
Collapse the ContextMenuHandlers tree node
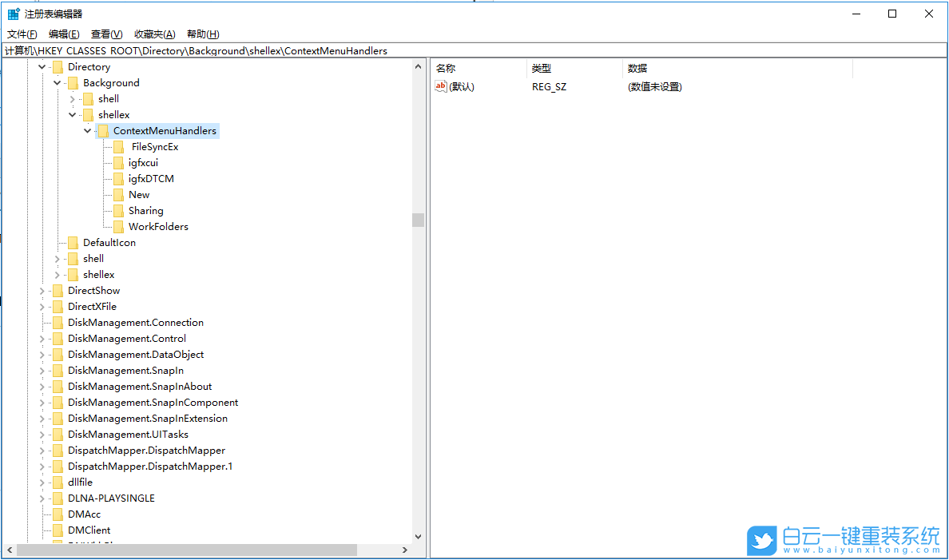pos(88,130)
